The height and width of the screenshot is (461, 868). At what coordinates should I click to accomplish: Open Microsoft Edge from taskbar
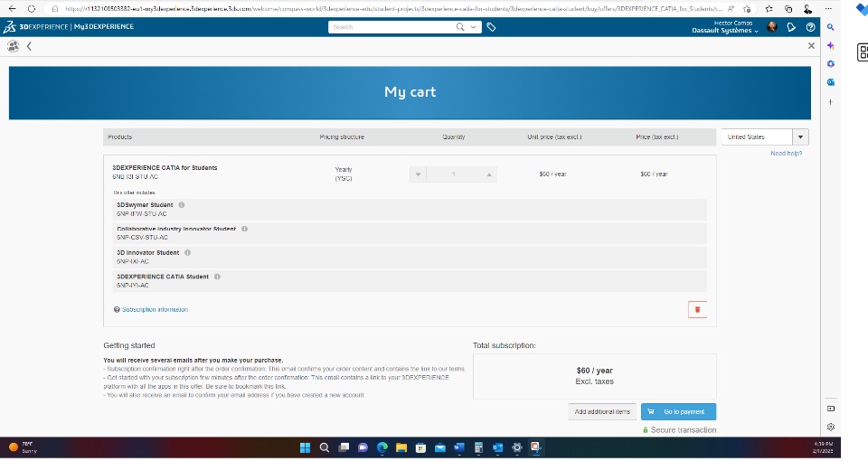point(382,447)
